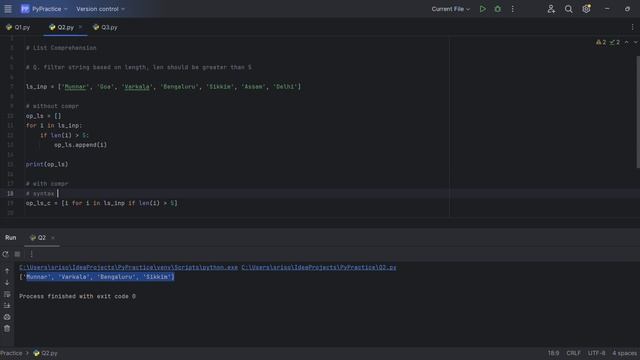
Task: Open Search Everywhere magnifier
Action: click(x=568, y=9)
